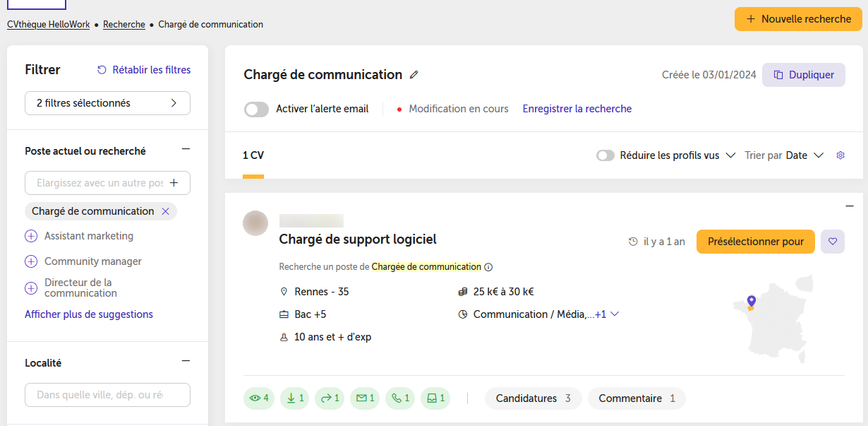Add Assistant marketing suggestion with plus icon
868x426 pixels.
tap(31, 236)
